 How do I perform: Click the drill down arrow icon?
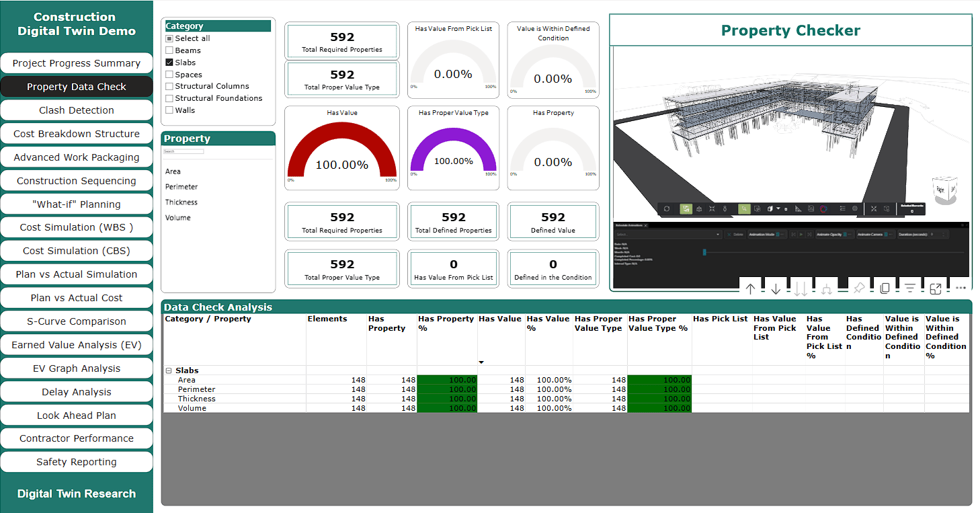click(x=776, y=288)
